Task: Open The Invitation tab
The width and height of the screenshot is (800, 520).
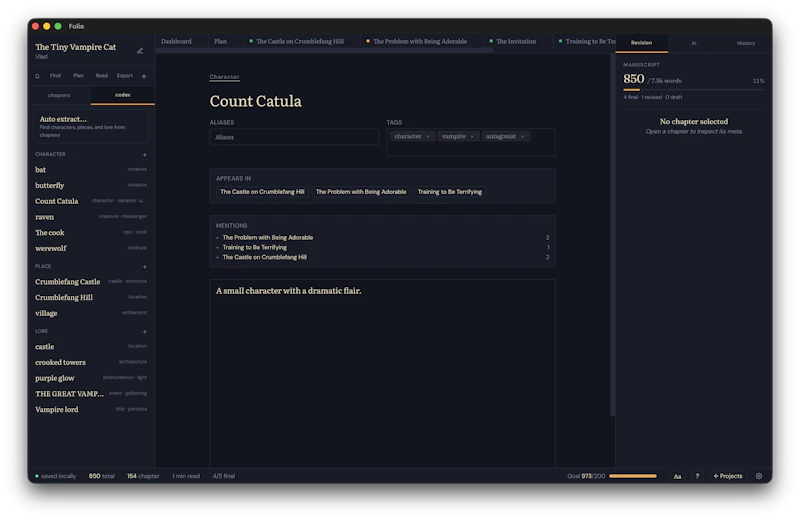Action: 516,41
